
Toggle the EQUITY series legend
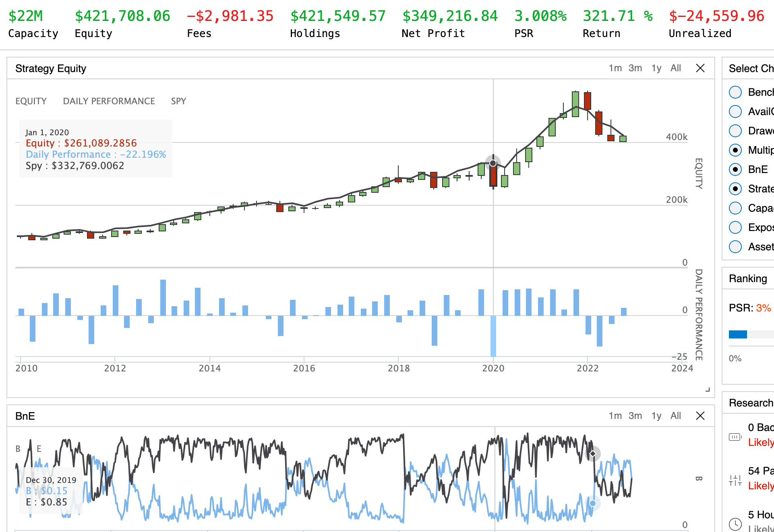(31, 101)
